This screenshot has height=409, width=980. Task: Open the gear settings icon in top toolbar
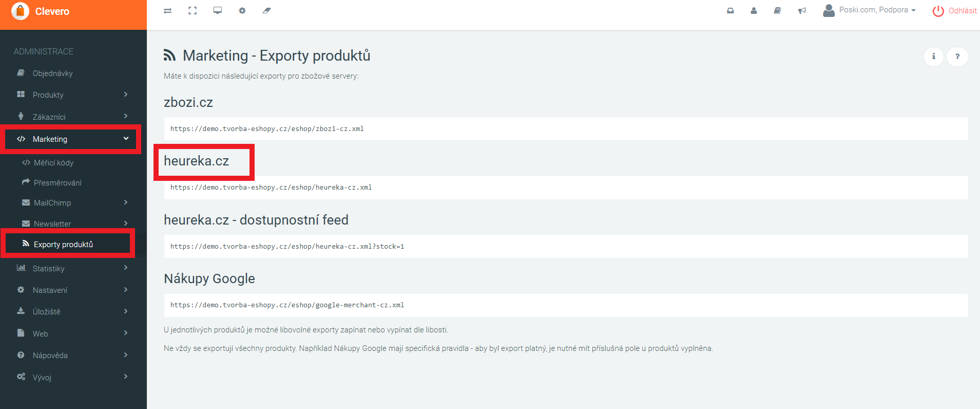point(242,11)
